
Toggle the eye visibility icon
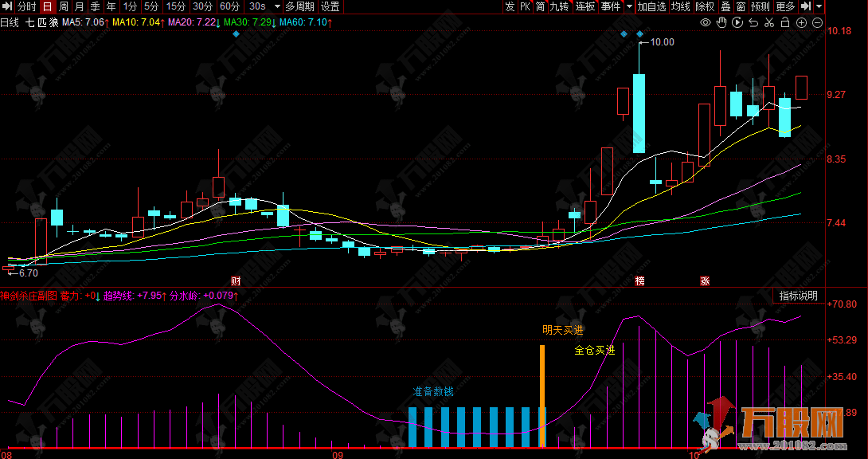tap(706, 22)
